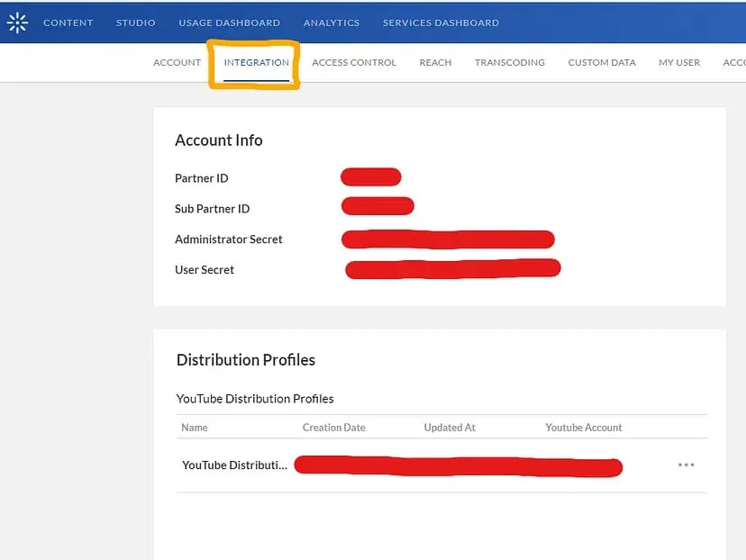Open the Content menu in top bar
Image resolution: width=746 pixels, height=560 pixels.
tap(68, 23)
